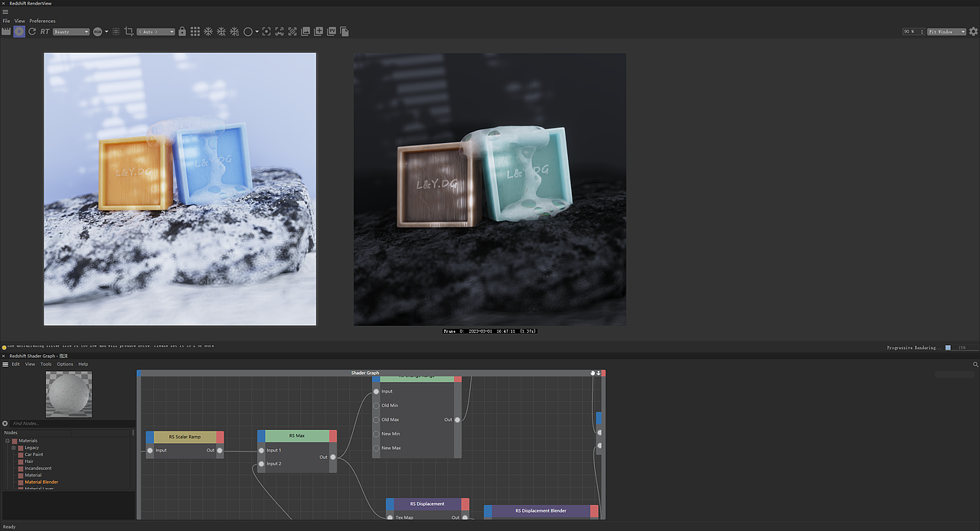Expand the Legacy tree folder
Image resolution: width=980 pixels, height=531 pixels.
pos(13,448)
